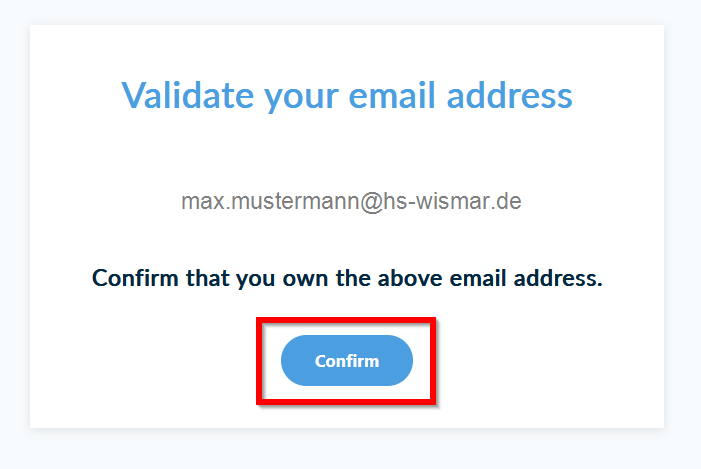Select the max.mustermann@hs-wismar.de email text
701x469 pixels.
coord(351,202)
